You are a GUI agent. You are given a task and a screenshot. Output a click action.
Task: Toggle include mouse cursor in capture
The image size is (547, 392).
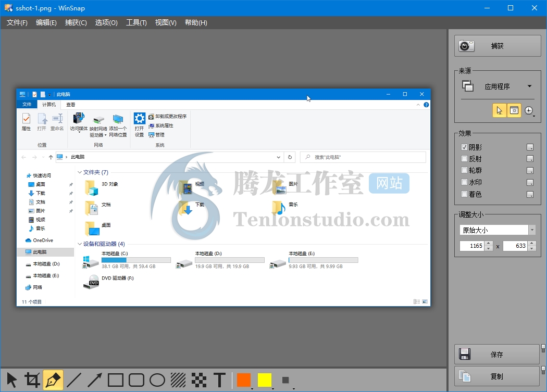(499, 110)
